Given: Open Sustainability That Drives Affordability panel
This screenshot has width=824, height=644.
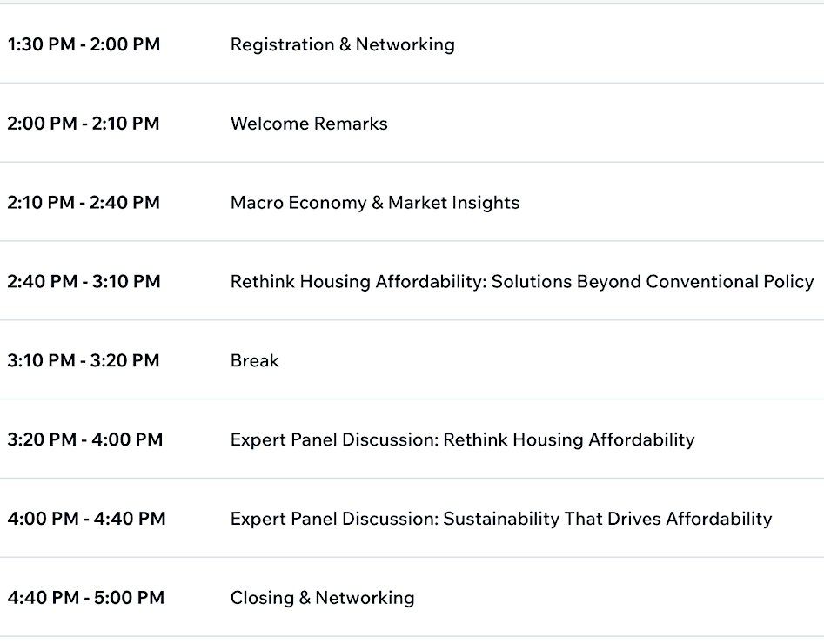Looking at the screenshot, I should coord(501,519).
